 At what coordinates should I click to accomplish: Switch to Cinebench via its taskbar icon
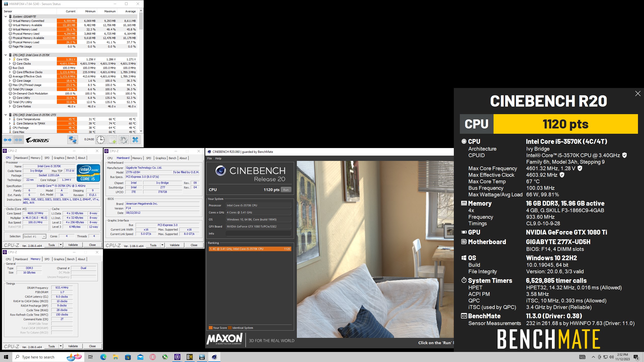214,357
